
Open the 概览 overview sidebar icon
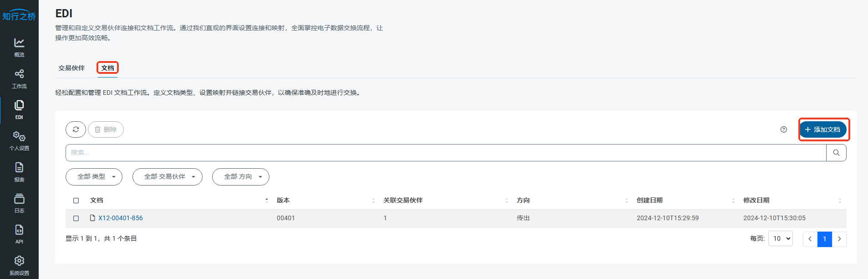coord(19,47)
